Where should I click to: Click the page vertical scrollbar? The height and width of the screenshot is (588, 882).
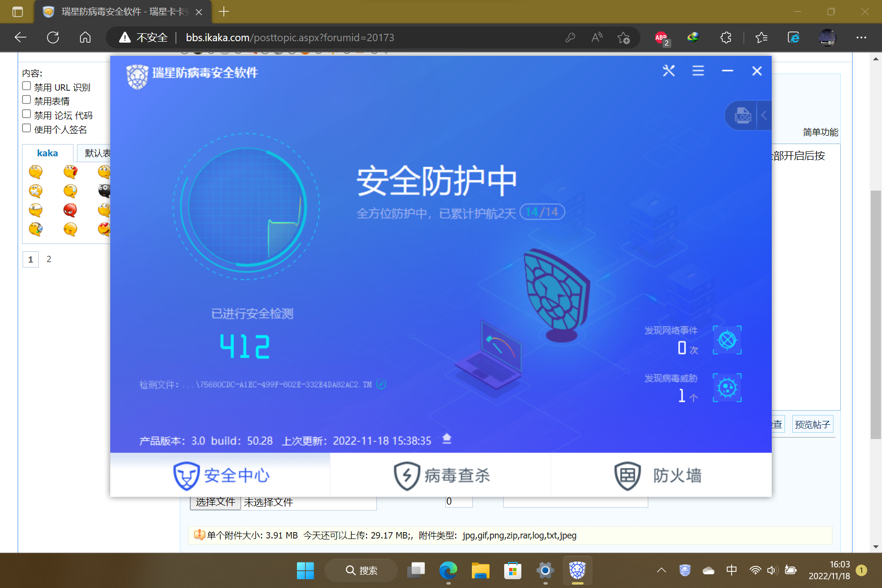click(876, 314)
